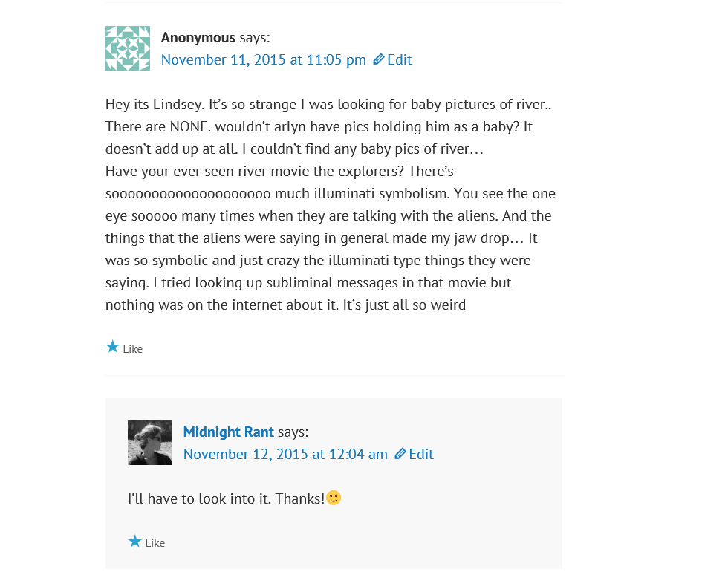
Task: Click the Like label under Lindsey's comment
Action: point(132,349)
